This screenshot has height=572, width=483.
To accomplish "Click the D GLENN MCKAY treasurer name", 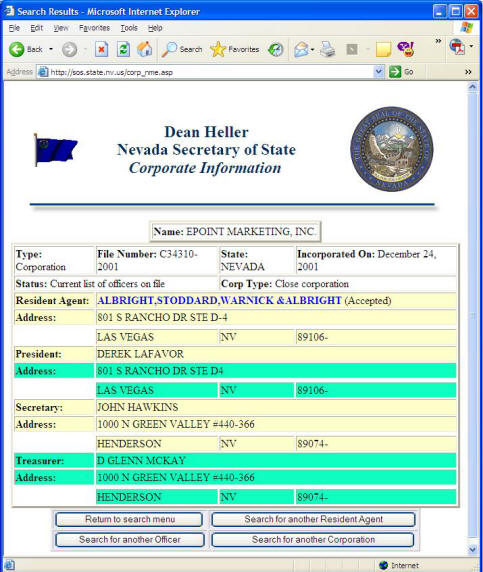I will [142, 460].
